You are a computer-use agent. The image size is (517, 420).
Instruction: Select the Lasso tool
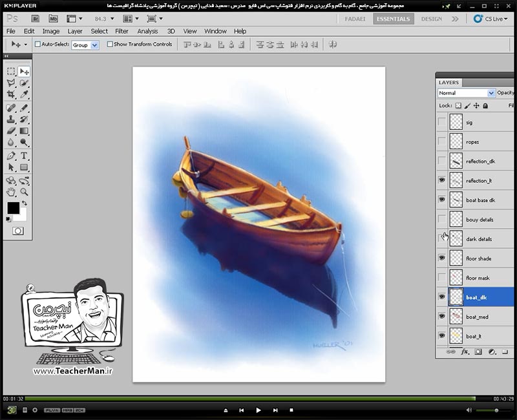point(11,83)
